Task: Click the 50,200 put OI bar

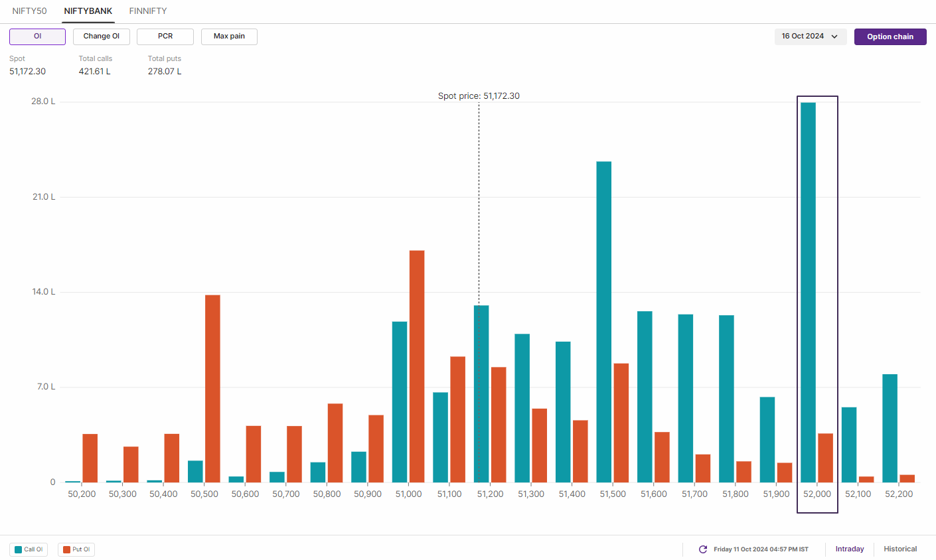Action: (90, 458)
